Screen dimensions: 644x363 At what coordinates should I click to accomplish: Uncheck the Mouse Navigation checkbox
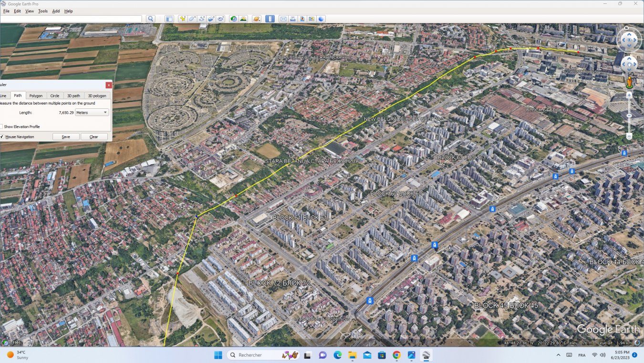(1, 137)
